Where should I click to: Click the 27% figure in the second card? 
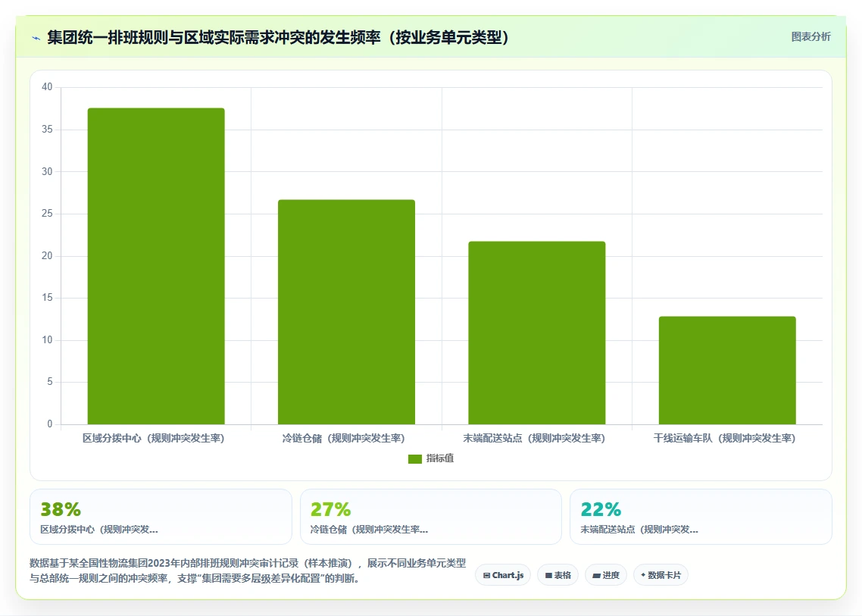tap(330, 509)
